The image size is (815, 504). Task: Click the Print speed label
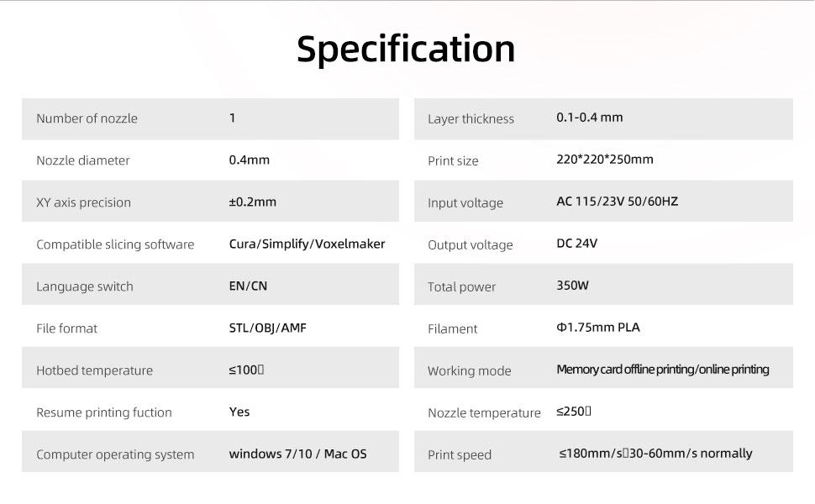click(460, 455)
